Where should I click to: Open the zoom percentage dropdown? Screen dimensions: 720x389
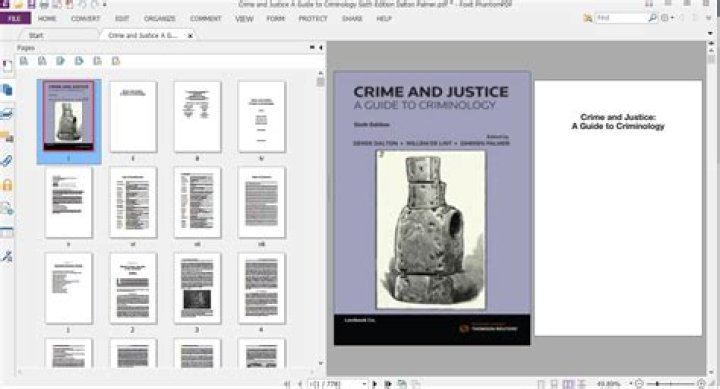coord(631,383)
